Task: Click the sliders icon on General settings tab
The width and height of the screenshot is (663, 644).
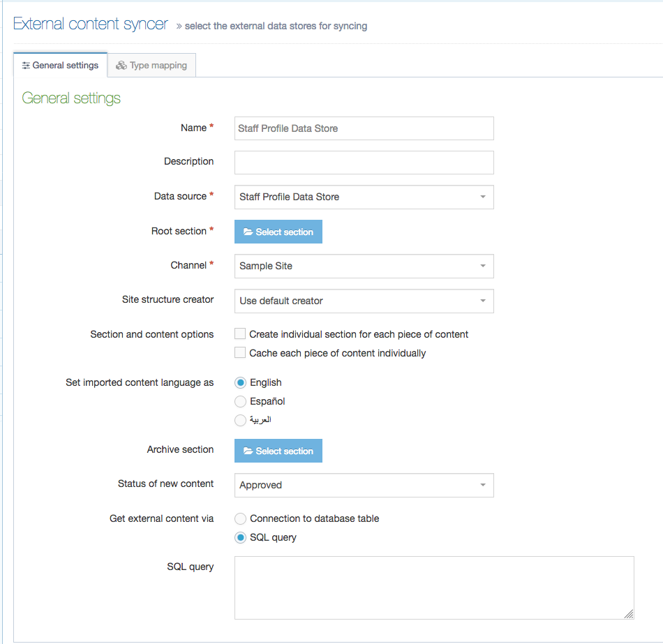Action: pyautogui.click(x=26, y=66)
